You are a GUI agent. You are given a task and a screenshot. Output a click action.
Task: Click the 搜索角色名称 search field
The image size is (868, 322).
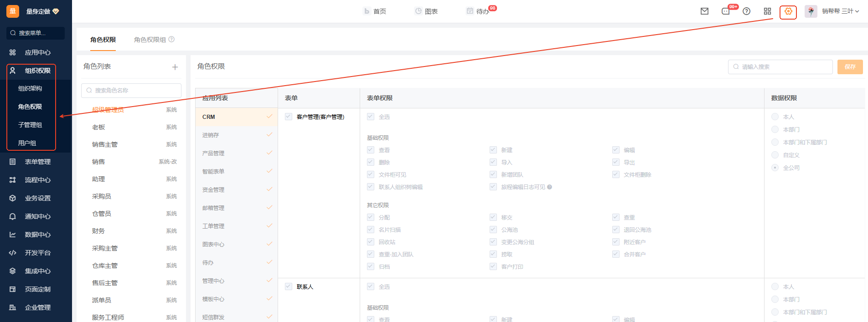tap(131, 90)
